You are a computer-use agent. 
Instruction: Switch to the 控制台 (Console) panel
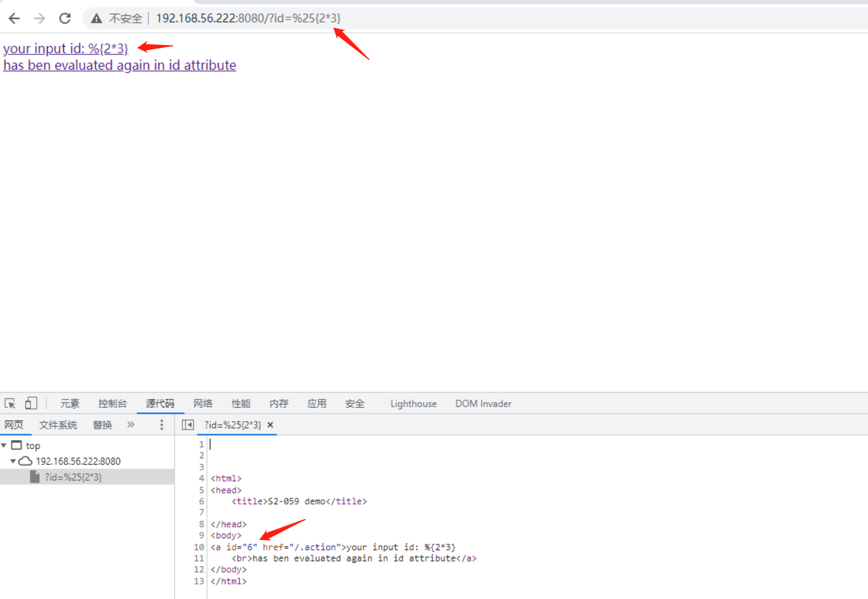[113, 403]
